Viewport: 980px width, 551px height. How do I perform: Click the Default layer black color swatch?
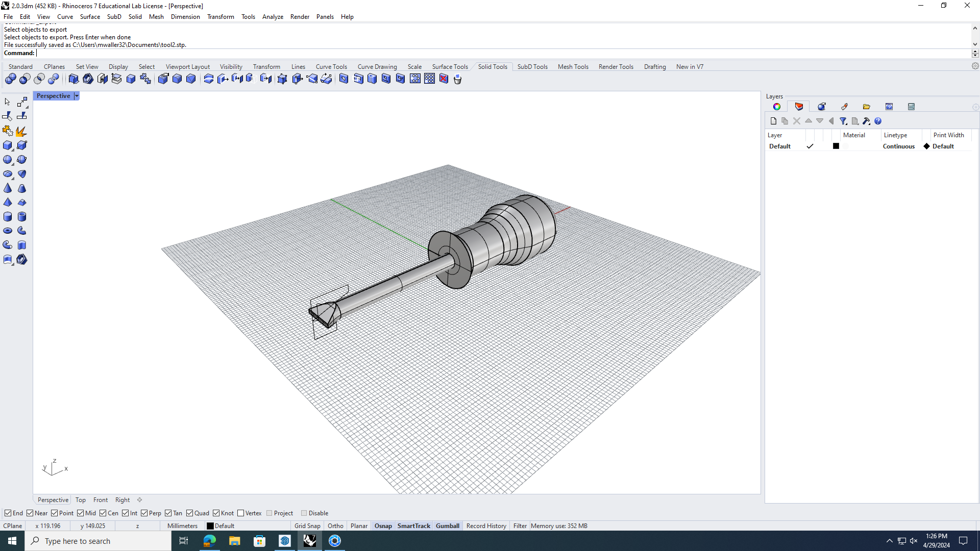[836, 146]
